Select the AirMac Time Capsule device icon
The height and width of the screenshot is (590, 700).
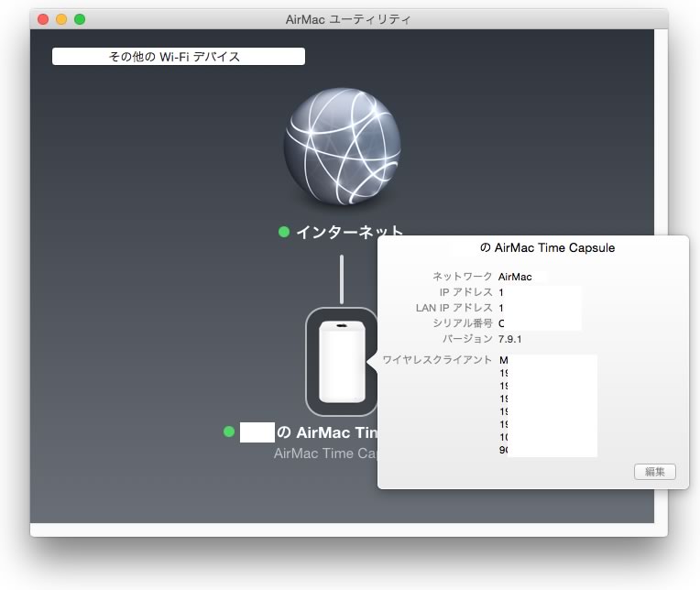[342, 362]
